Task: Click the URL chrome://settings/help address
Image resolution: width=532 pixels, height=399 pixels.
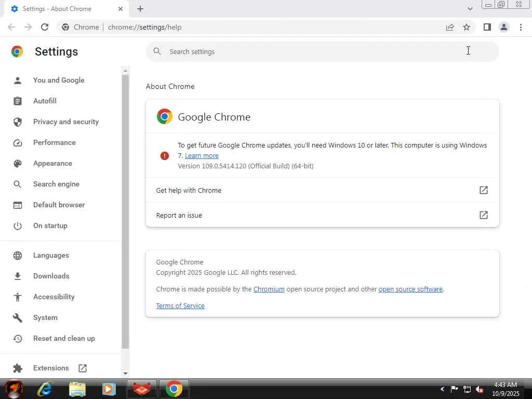Action: click(x=144, y=27)
